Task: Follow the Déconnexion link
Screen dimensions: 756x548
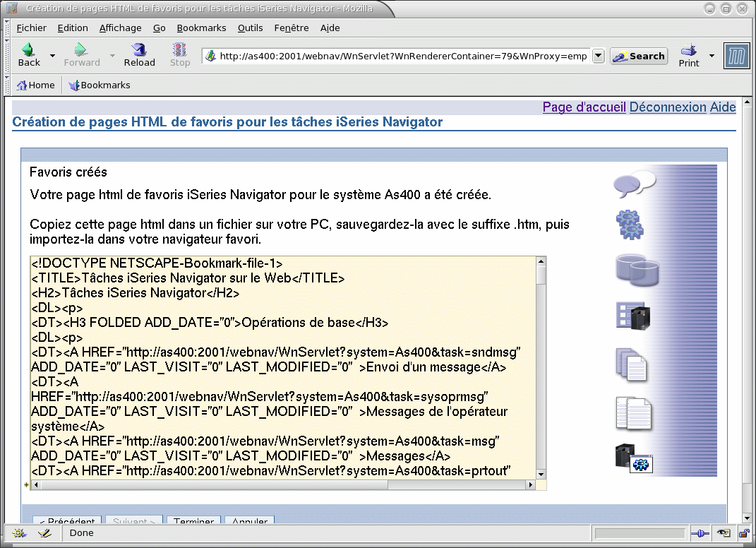Action: coord(668,107)
